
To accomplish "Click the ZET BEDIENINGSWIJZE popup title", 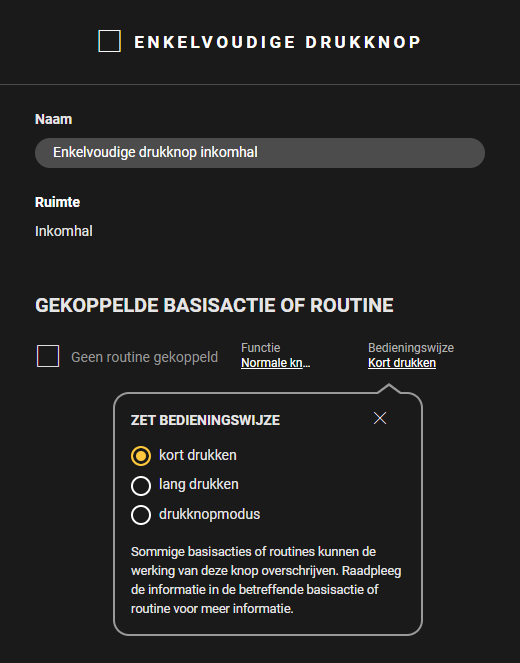I will click(x=205, y=420).
